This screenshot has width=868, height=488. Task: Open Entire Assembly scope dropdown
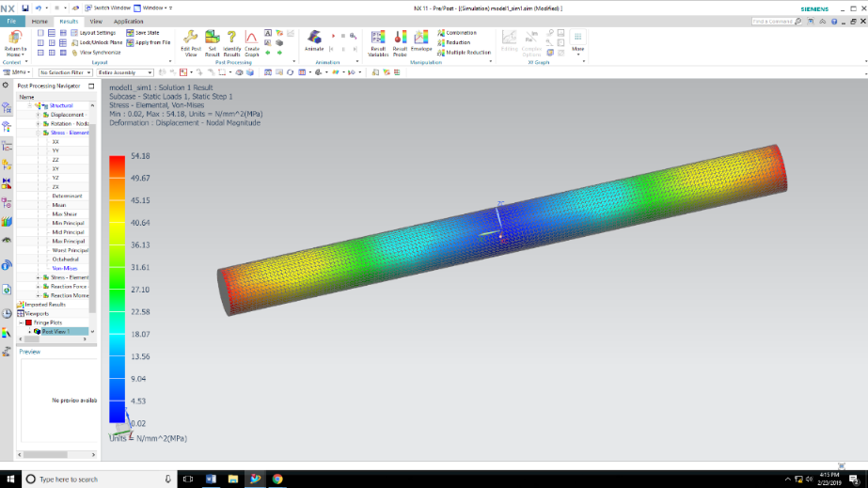tap(124, 72)
